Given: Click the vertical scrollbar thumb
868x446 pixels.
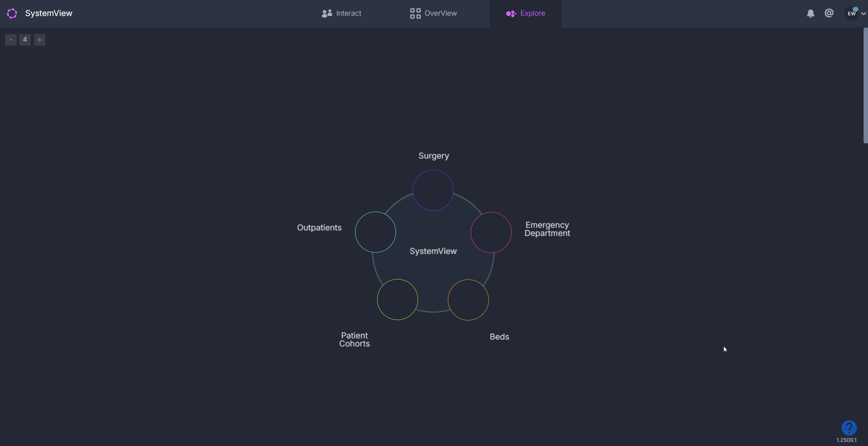Looking at the screenshot, I should (x=865, y=85).
